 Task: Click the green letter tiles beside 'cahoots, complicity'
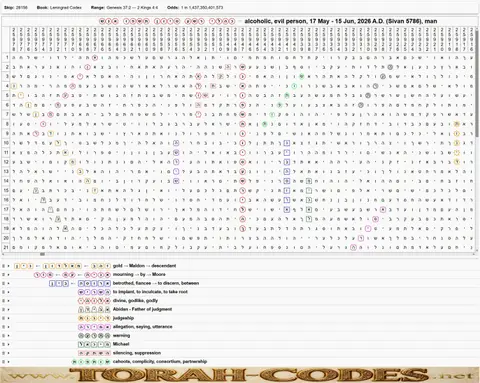coord(91,362)
